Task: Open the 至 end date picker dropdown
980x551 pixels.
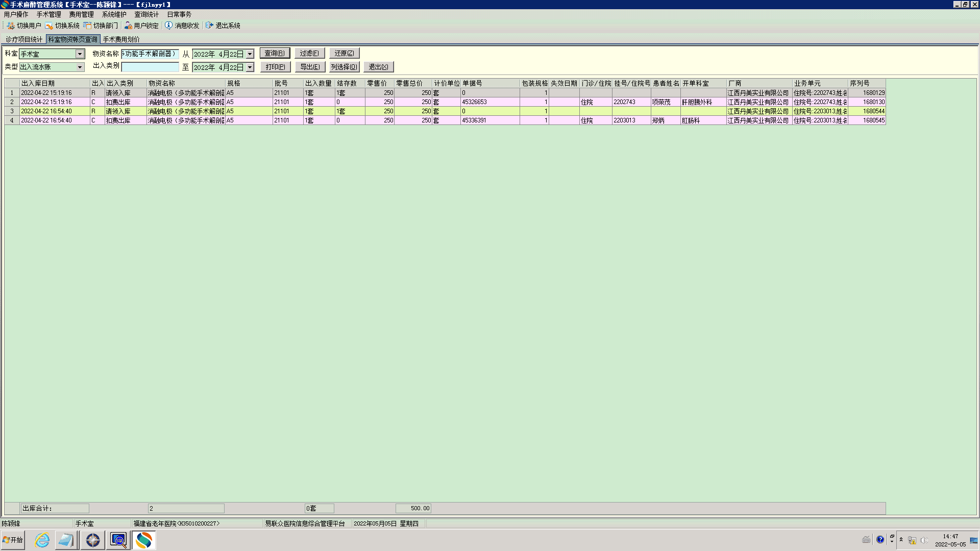Action: [250, 67]
